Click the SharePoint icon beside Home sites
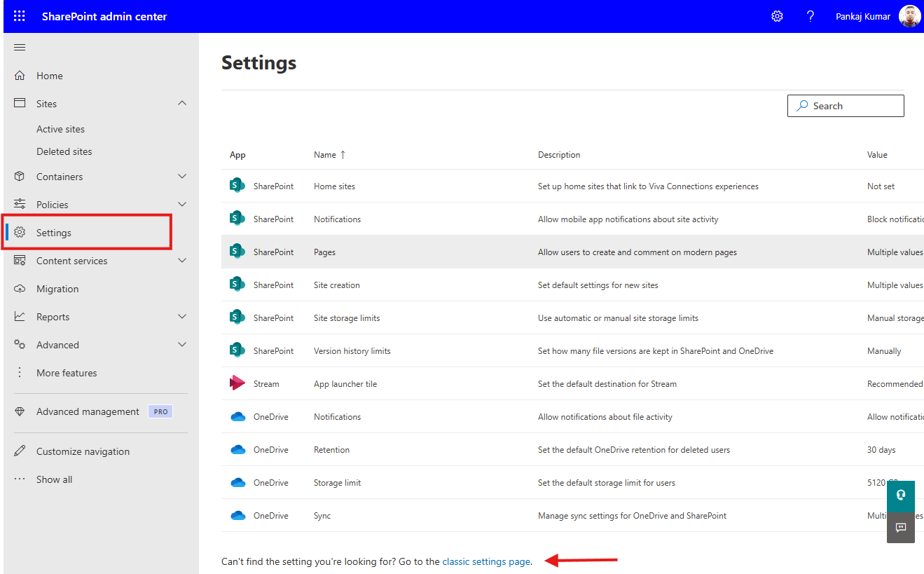This screenshot has width=924, height=574. (x=237, y=185)
